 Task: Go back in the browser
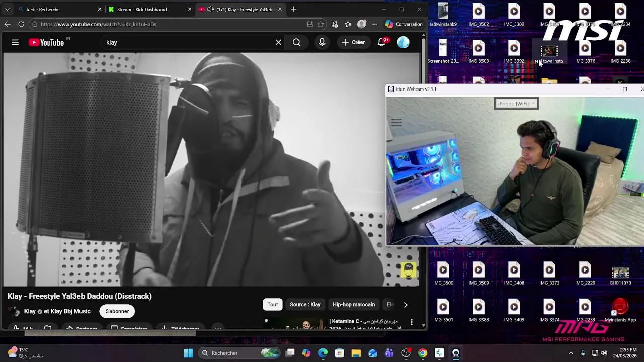(7, 24)
